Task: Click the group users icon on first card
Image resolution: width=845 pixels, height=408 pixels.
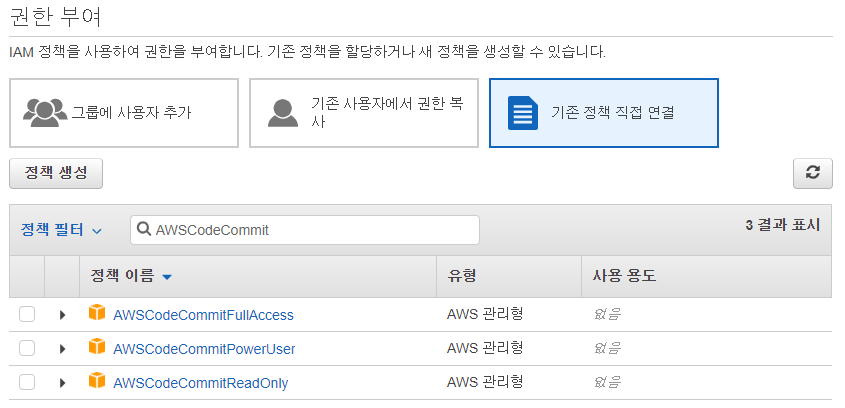Action: tap(45, 113)
